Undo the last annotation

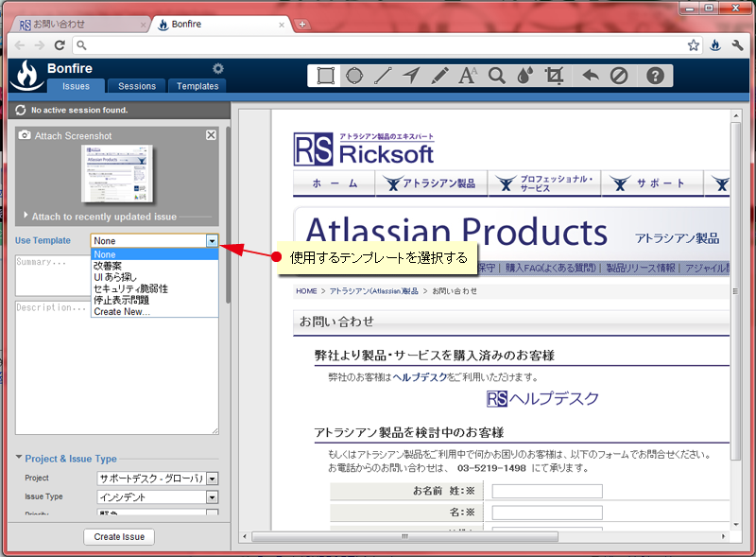point(590,76)
